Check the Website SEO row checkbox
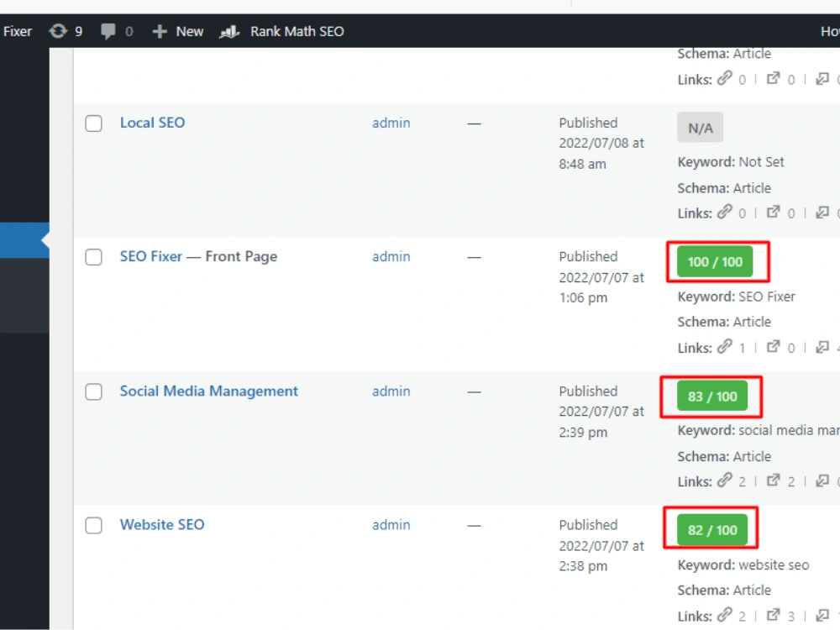This screenshot has width=840, height=630. click(94, 526)
